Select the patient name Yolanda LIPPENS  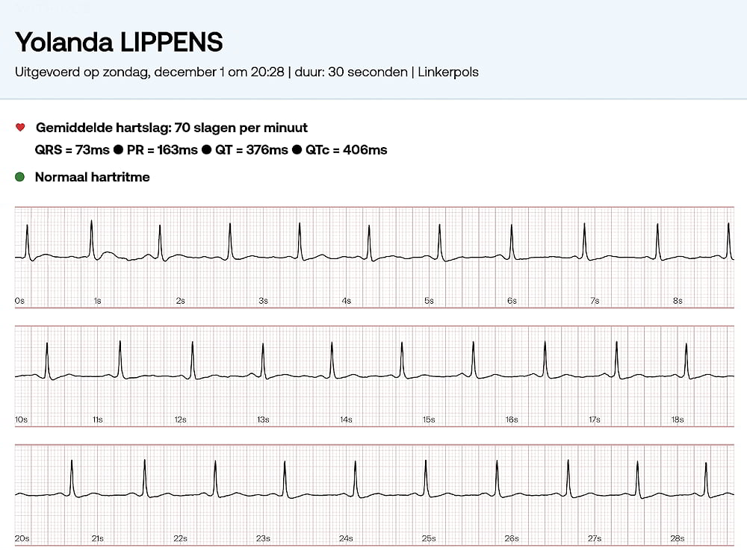(x=119, y=42)
